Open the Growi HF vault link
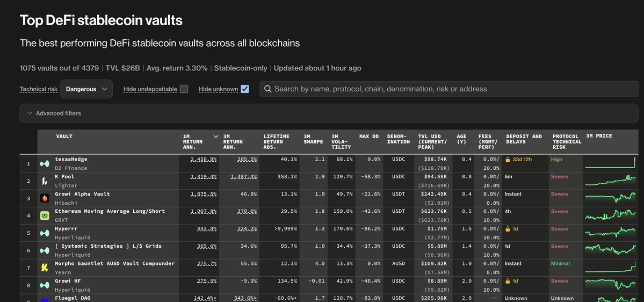Screen dimensions: 644x302 68,281
